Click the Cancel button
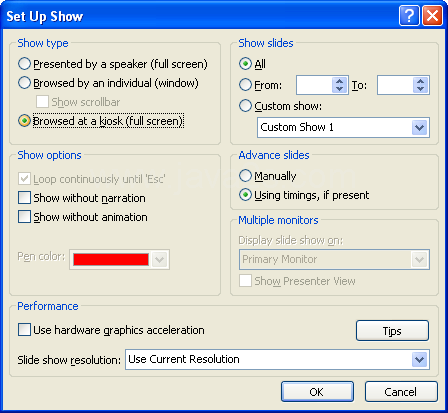Screen dimensions: 448x413 pos(401,392)
